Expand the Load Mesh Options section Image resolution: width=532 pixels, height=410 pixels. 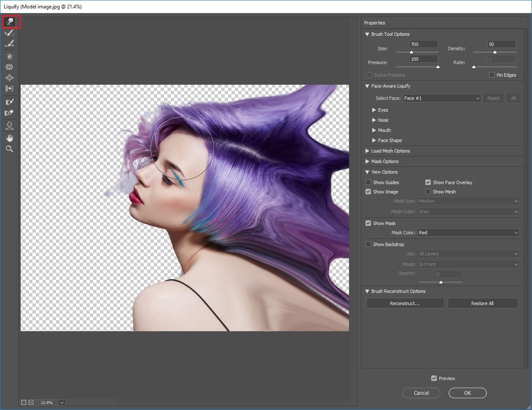(367, 151)
